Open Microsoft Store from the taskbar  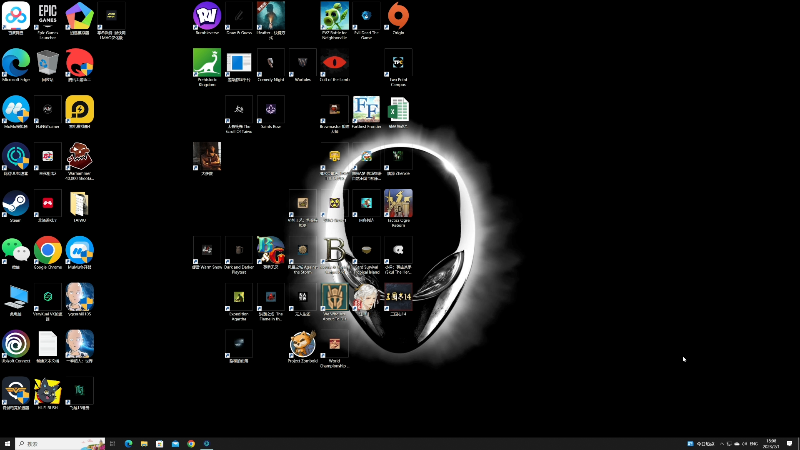coord(160,444)
